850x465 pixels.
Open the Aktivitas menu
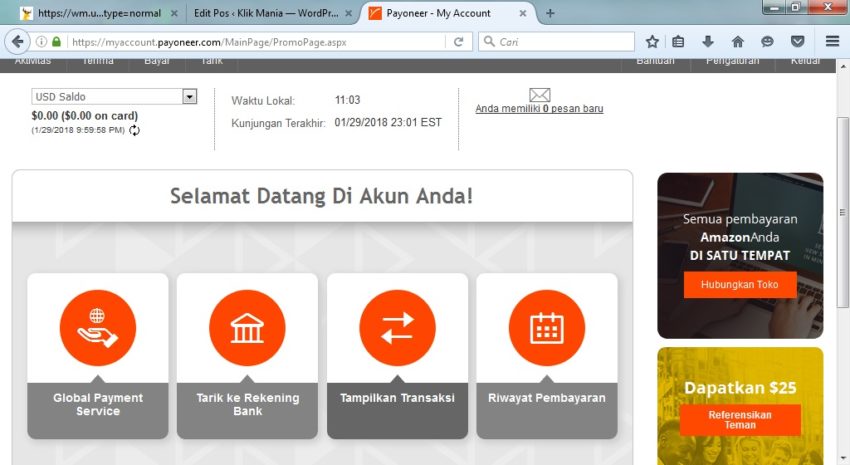[33, 62]
